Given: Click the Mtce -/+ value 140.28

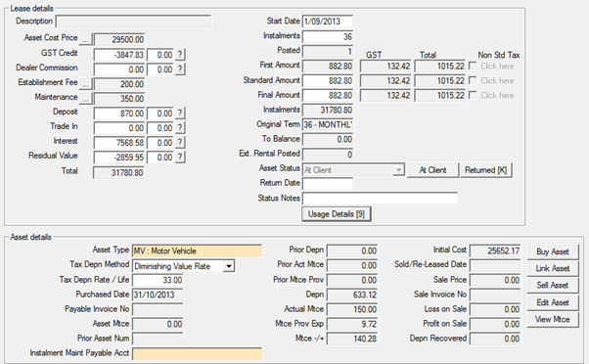Looking at the screenshot, I should click(x=352, y=339).
